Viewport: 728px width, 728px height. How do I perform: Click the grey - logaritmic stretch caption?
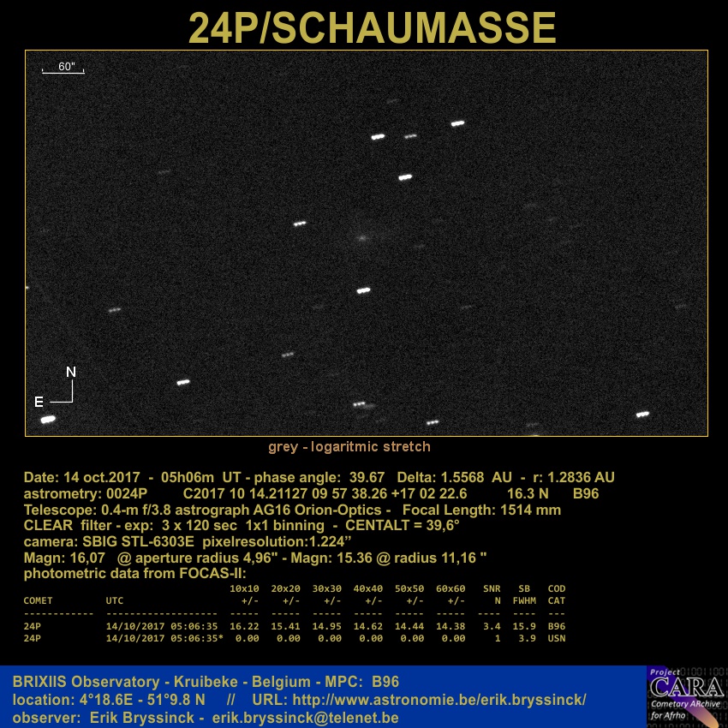[349, 446]
